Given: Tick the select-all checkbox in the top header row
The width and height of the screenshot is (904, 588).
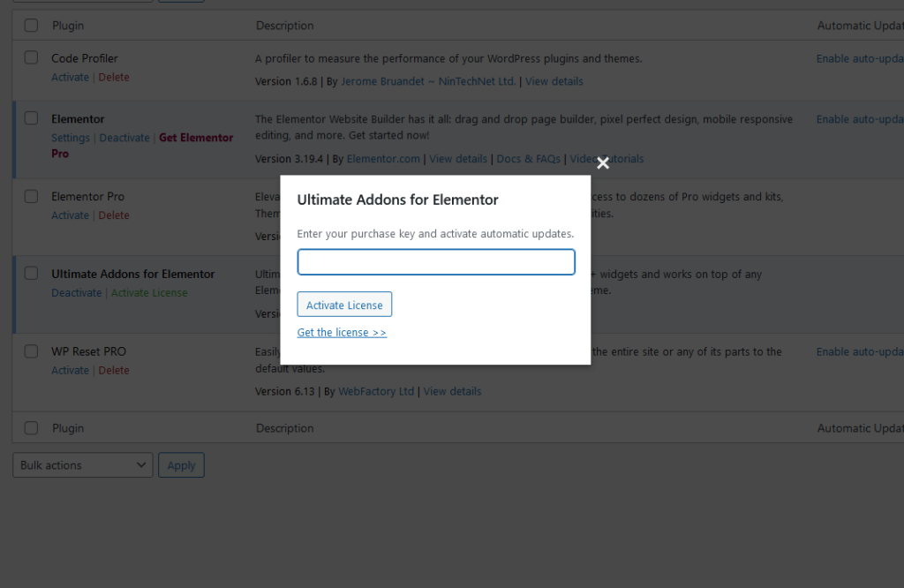Looking at the screenshot, I should pyautogui.click(x=31, y=26).
